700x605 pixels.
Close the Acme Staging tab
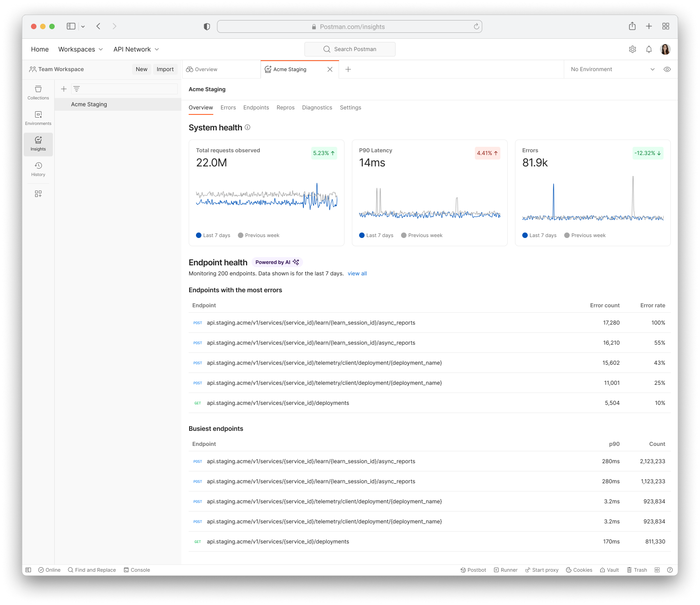coord(330,69)
